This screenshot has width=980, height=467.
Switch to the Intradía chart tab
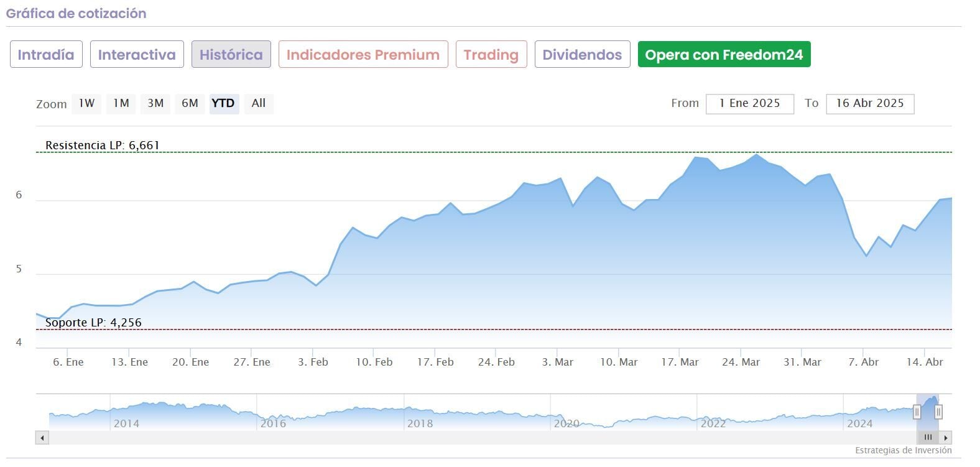[x=46, y=55]
